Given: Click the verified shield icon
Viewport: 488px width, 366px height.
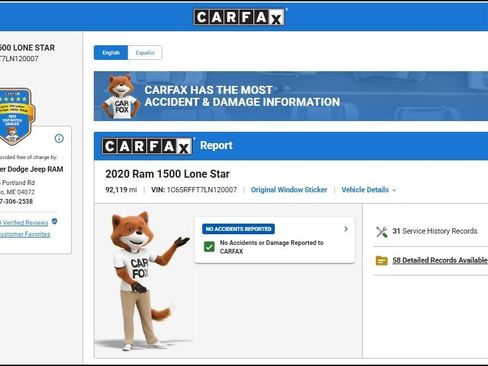Looking at the screenshot, I should (x=55, y=221).
